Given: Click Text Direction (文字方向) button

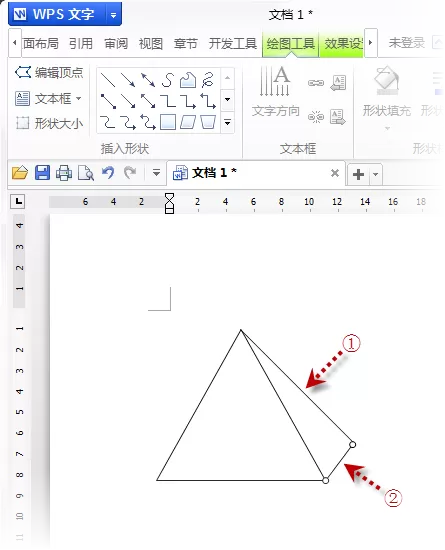Looking at the screenshot, I should (x=276, y=91).
